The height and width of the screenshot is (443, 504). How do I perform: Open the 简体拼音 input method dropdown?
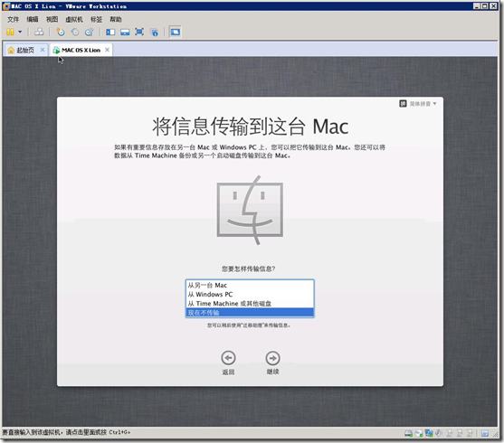click(418, 104)
